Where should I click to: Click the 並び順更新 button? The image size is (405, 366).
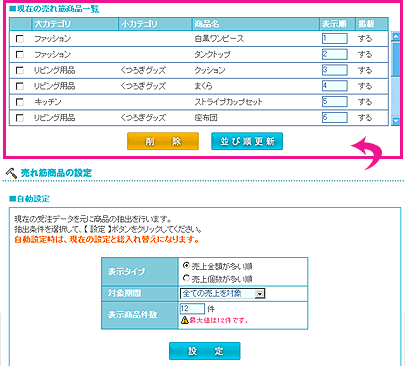[247, 141]
